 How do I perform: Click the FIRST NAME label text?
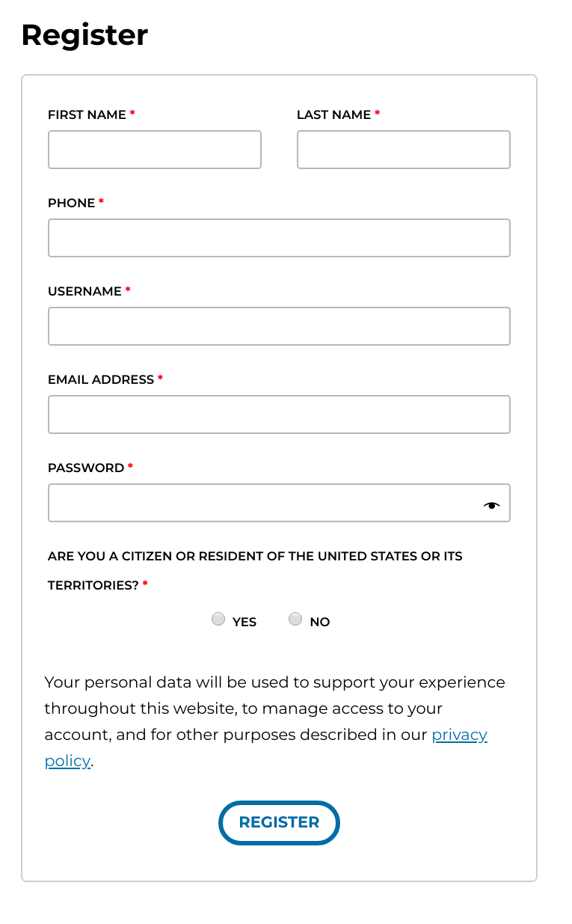[x=87, y=114]
